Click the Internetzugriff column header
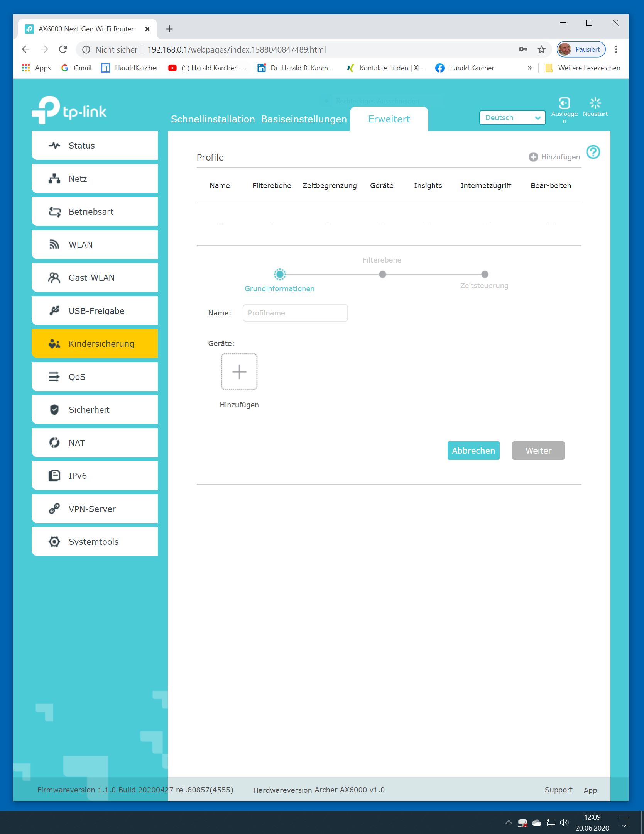Image resolution: width=644 pixels, height=834 pixels. 486,186
